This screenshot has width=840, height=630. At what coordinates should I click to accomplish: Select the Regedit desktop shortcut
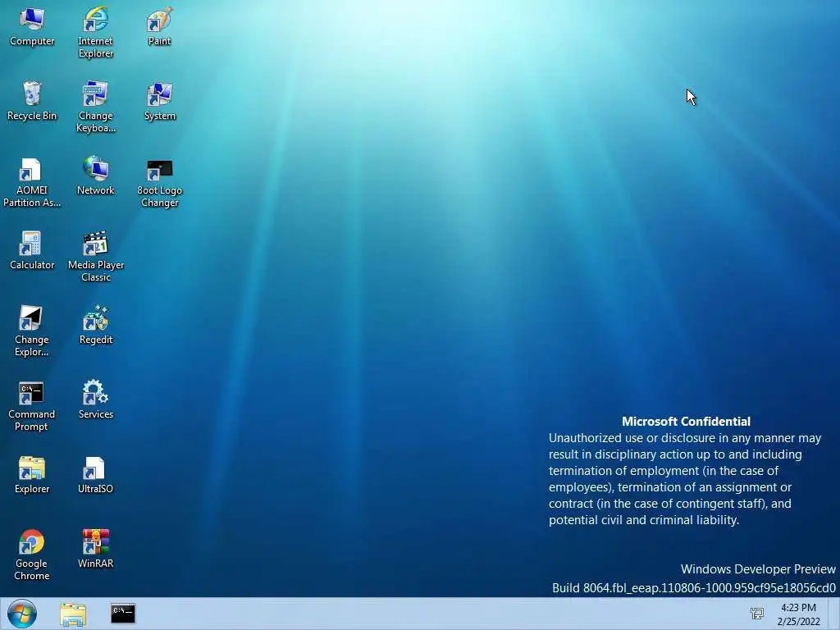95,325
